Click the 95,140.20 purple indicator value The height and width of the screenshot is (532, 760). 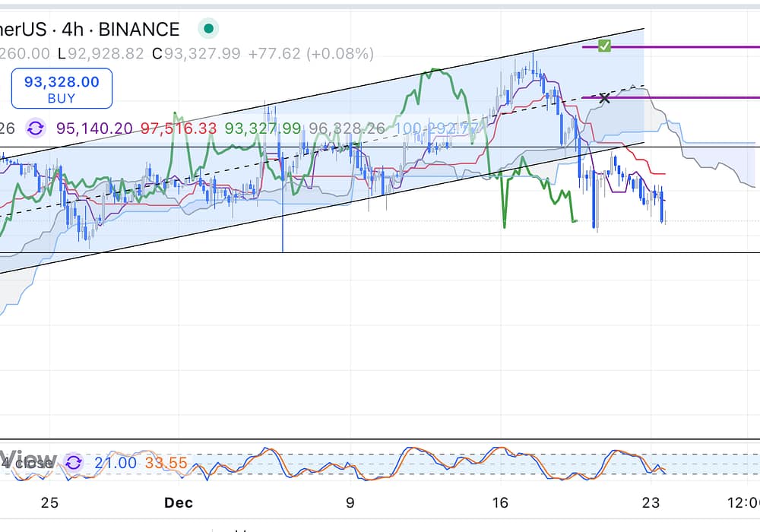95,128
